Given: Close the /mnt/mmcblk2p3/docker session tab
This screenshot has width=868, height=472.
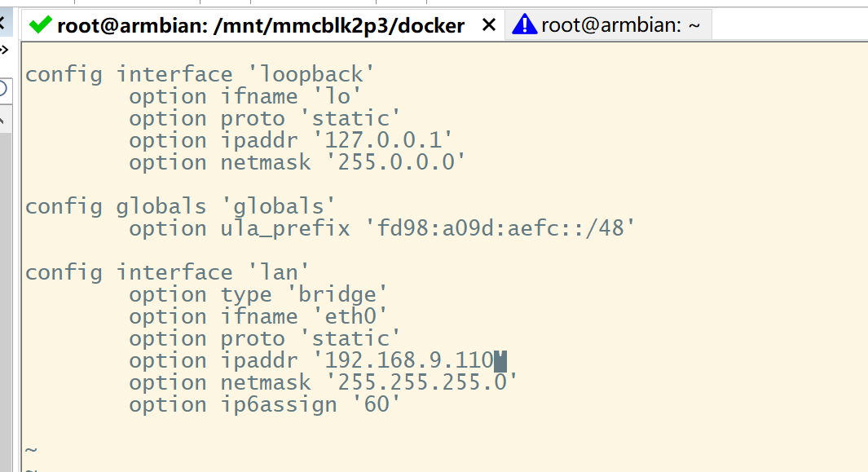Looking at the screenshot, I should click(489, 25).
